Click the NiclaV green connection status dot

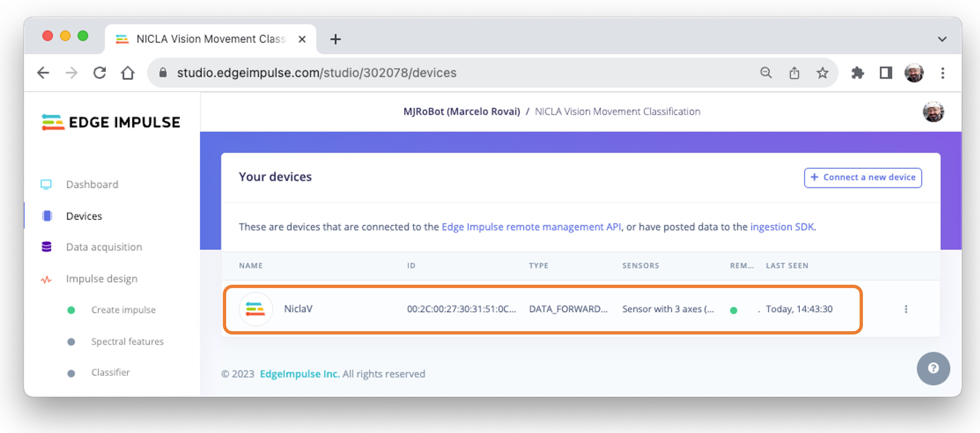tap(734, 310)
